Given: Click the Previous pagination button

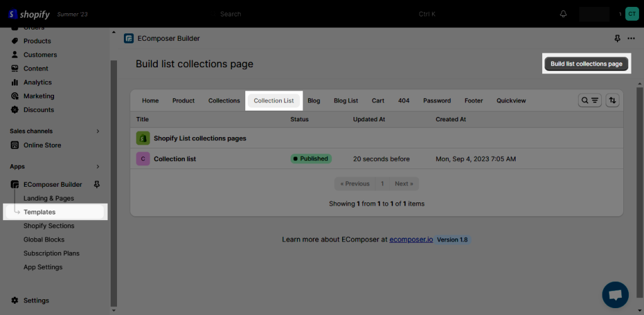Looking at the screenshot, I should (355, 184).
